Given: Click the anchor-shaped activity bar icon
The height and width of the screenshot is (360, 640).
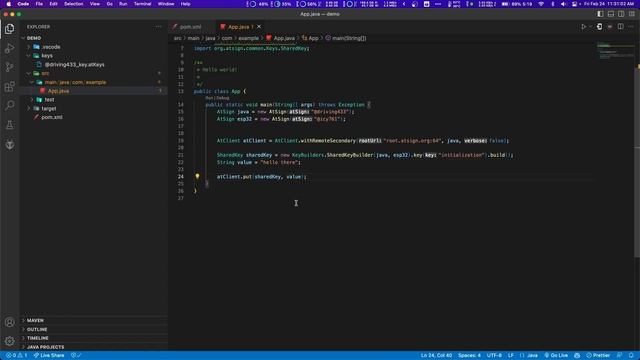Looking at the screenshot, I should coord(9,144).
